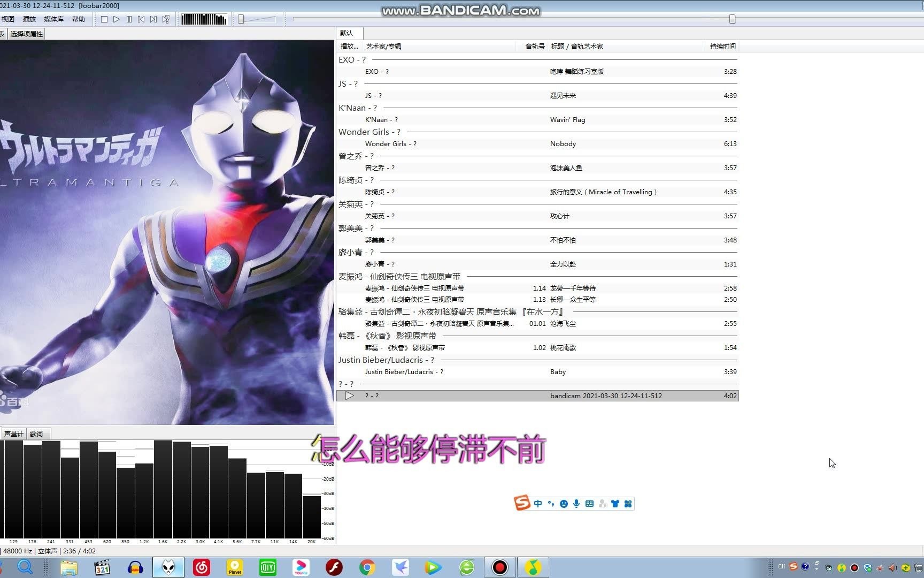924x578 pixels.
Task: Select the track 沧海飞尘
Action: (537, 324)
